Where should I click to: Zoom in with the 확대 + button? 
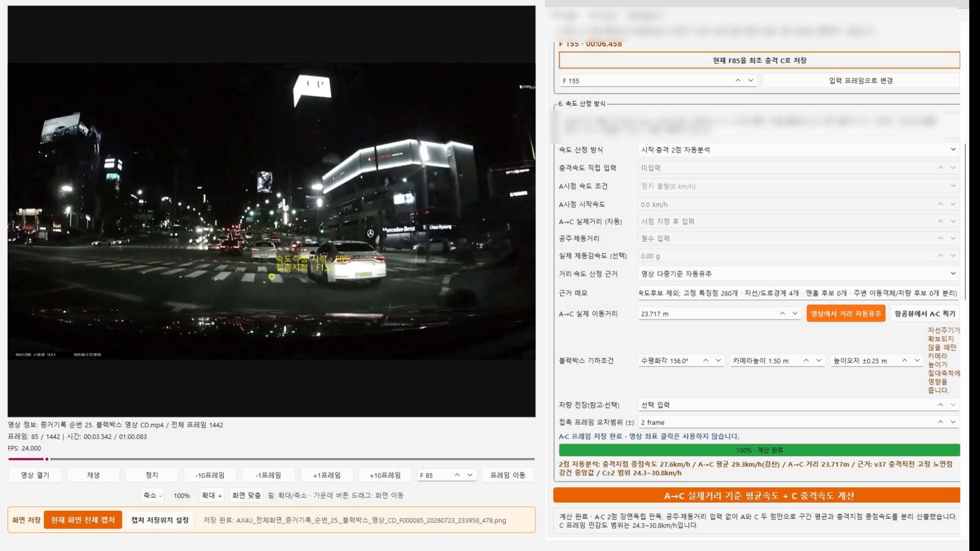(x=212, y=495)
